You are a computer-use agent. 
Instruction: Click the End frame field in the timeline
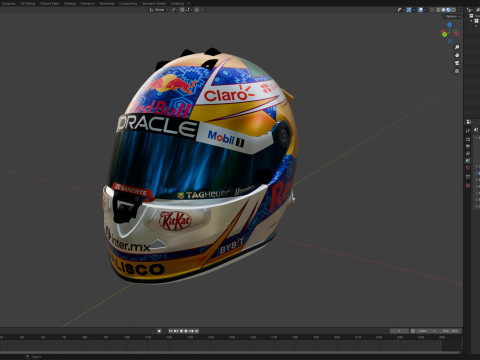pyautogui.click(x=450, y=331)
